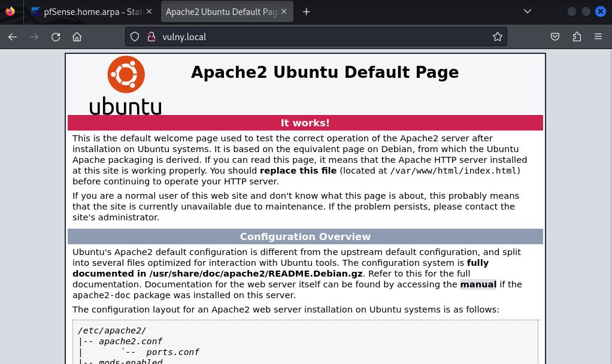
Task: Click the forward navigation arrow
Action: 34,37
